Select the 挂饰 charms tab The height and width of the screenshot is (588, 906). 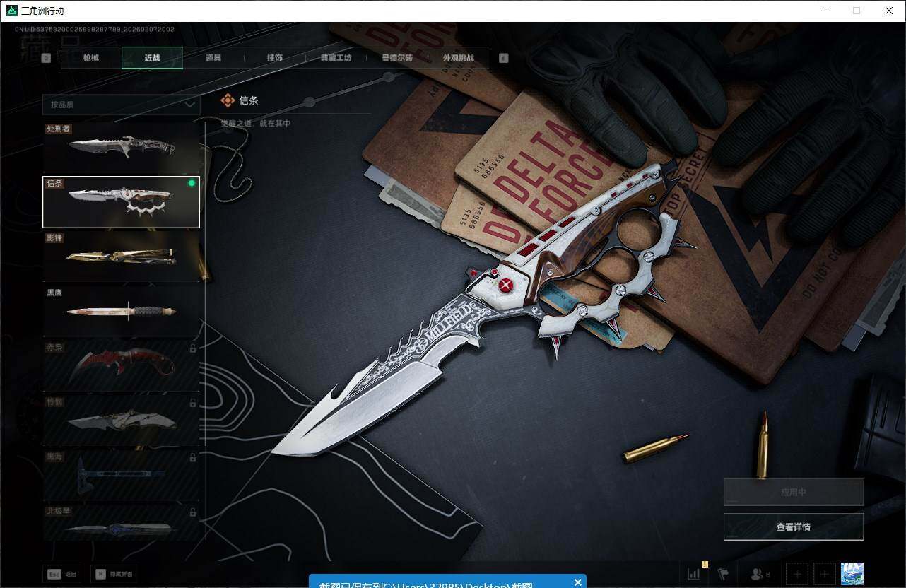click(275, 58)
